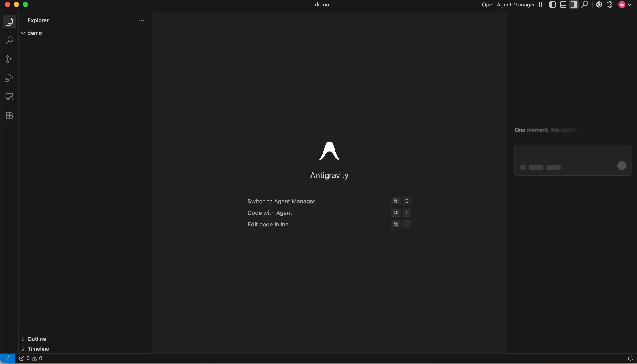Open Explorer more actions menu
Viewport: 637px width, 364px height.
tap(141, 20)
